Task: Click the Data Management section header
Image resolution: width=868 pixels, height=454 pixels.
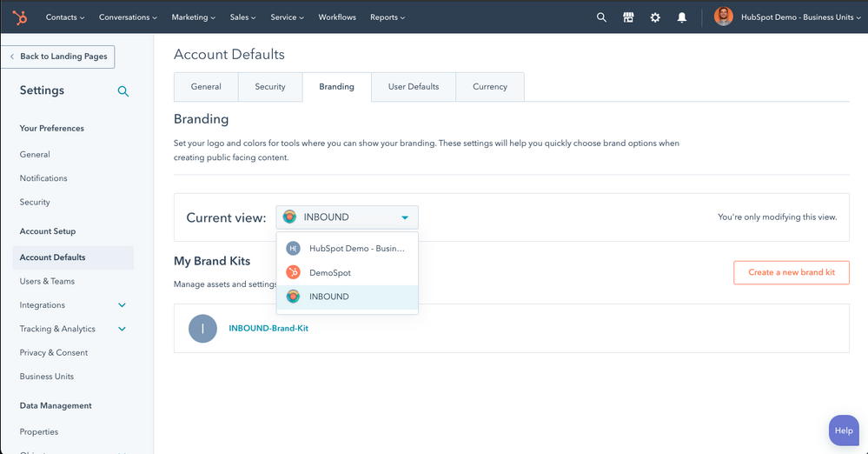Action: tap(56, 406)
